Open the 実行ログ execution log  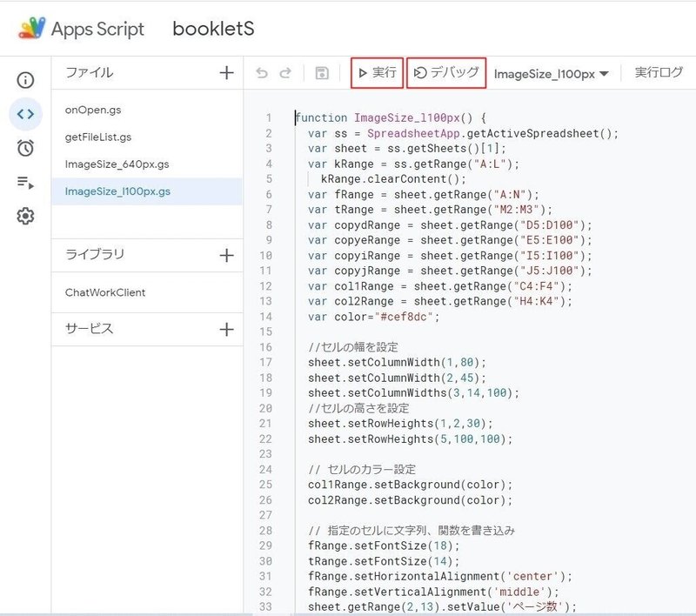[659, 72]
